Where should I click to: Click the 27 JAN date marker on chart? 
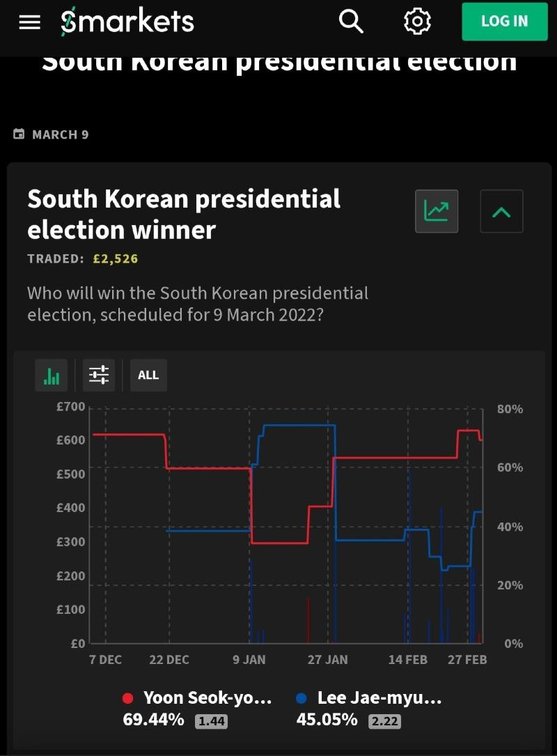(x=328, y=660)
